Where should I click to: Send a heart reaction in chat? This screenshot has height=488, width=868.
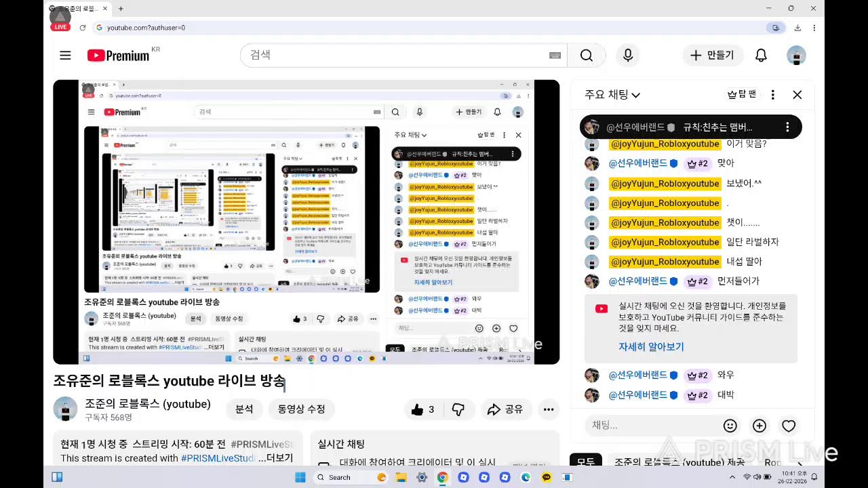tap(789, 426)
